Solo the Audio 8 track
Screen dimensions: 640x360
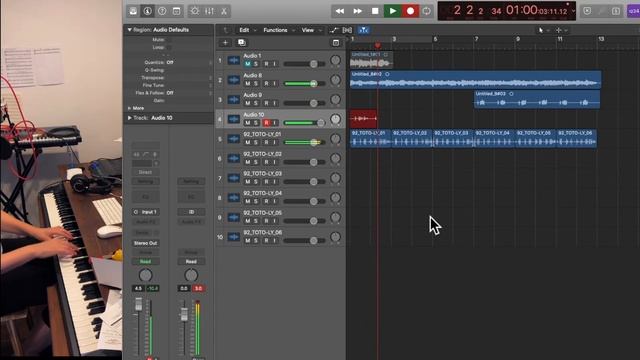pyautogui.click(x=256, y=84)
